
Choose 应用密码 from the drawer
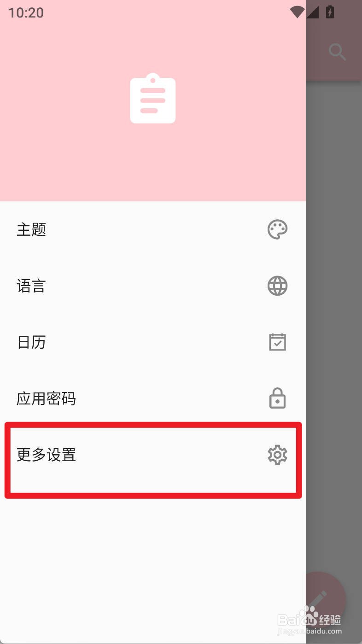tap(153, 398)
